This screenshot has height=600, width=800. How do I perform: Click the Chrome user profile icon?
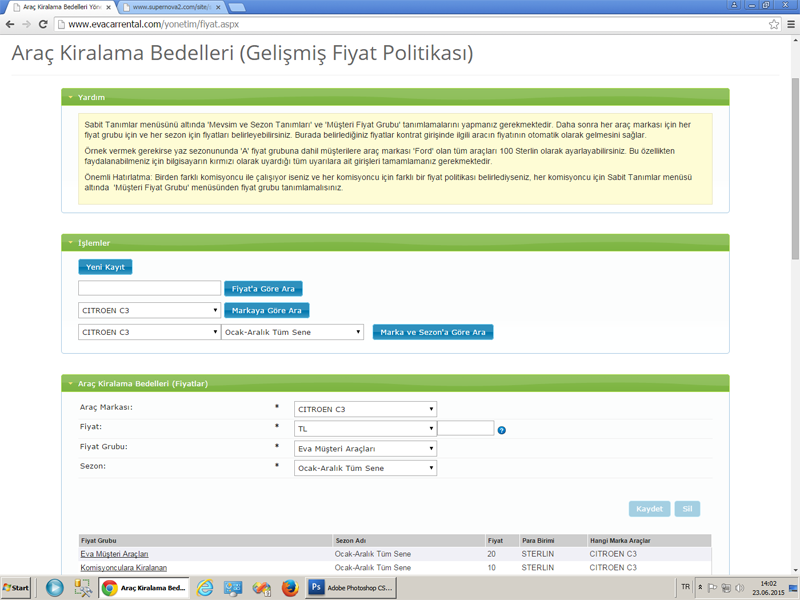click(x=734, y=5)
